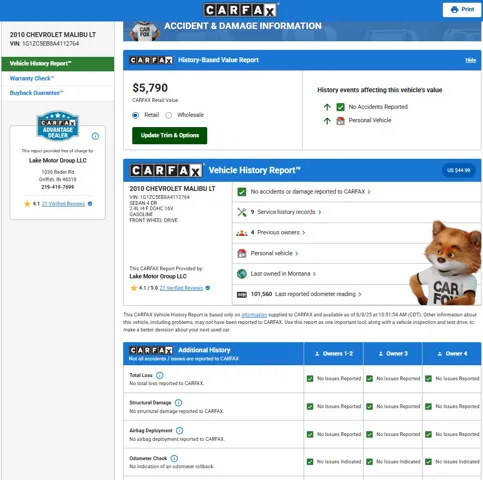Click the No Accidents Reported green checkbox
Image resolution: width=483 pixels, height=480 pixels.
(340, 107)
